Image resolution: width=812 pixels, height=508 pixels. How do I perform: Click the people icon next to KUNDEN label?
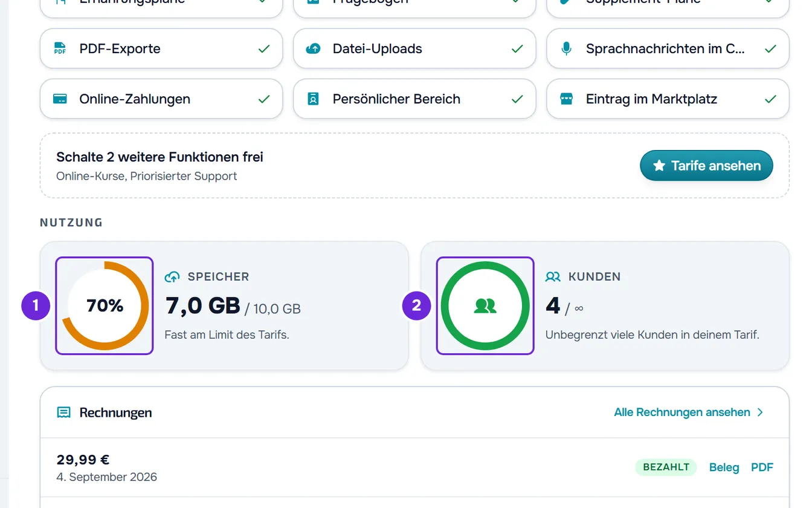coord(553,277)
